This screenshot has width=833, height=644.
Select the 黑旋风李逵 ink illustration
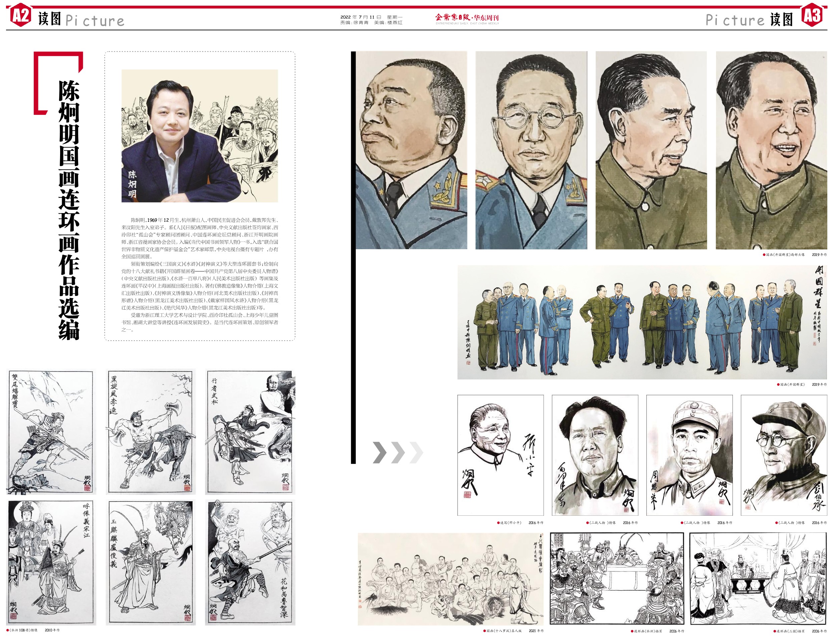[x=151, y=432]
